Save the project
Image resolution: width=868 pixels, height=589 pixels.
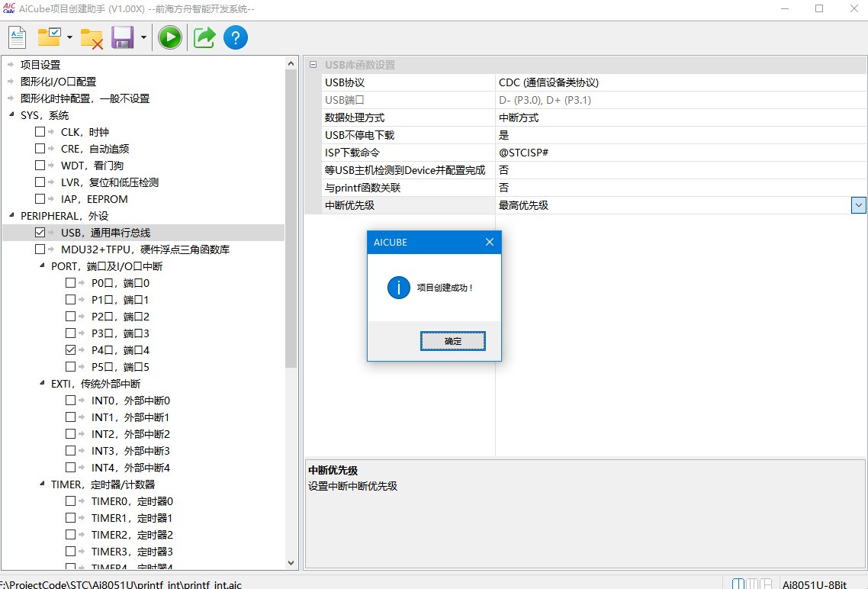point(122,37)
